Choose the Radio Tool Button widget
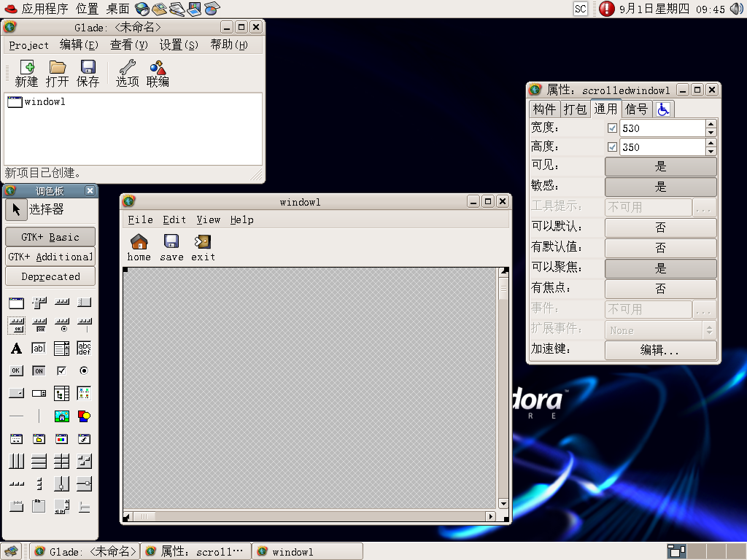This screenshot has height=560, width=747. pyautogui.click(x=62, y=324)
